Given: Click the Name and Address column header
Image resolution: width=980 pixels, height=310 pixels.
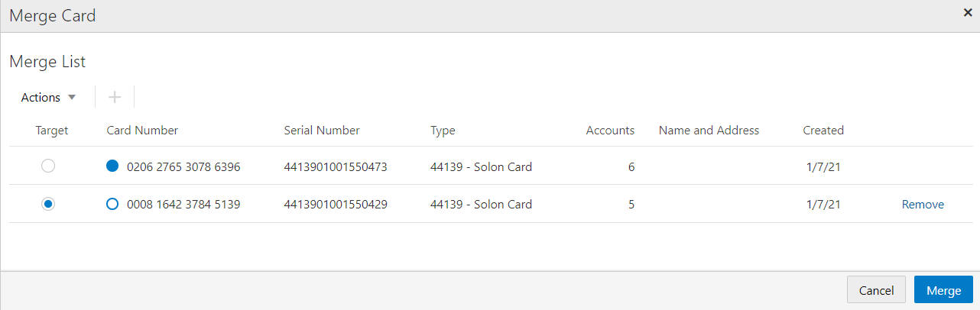Looking at the screenshot, I should coord(709,130).
